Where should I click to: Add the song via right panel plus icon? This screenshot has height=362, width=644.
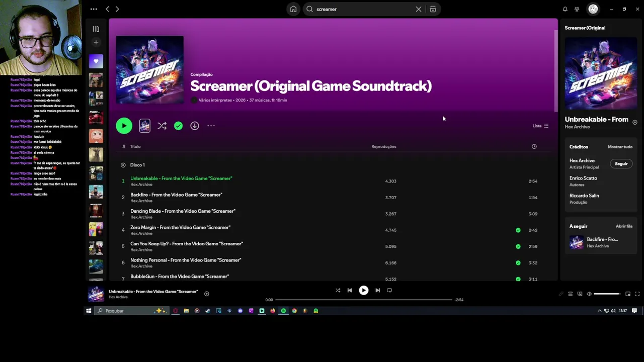click(634, 122)
